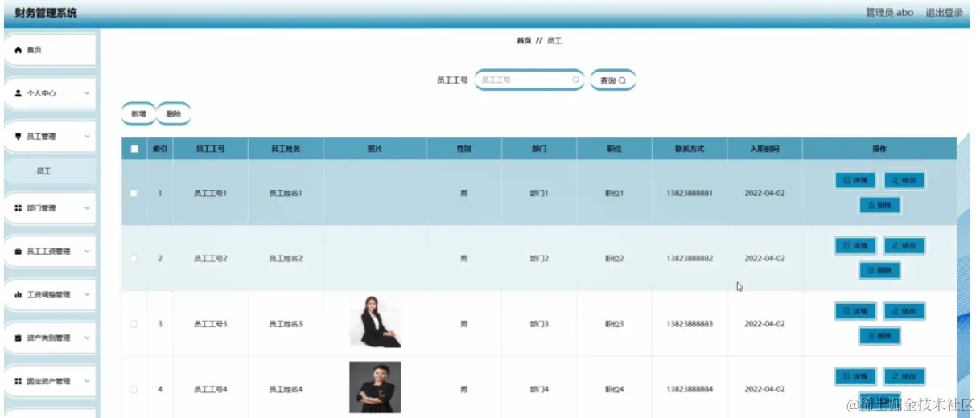This screenshot has width=980, height=418.
Task: Click the grid icon for 固定资产管理
Action: 18,382
